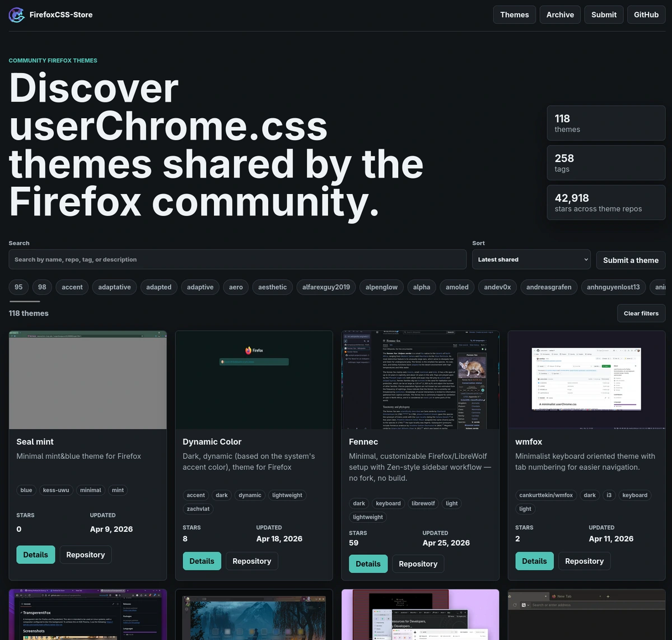Screen dimensions: 672x640
Task: Click the dynamic tag on Dynamic Color
Action: point(250,495)
